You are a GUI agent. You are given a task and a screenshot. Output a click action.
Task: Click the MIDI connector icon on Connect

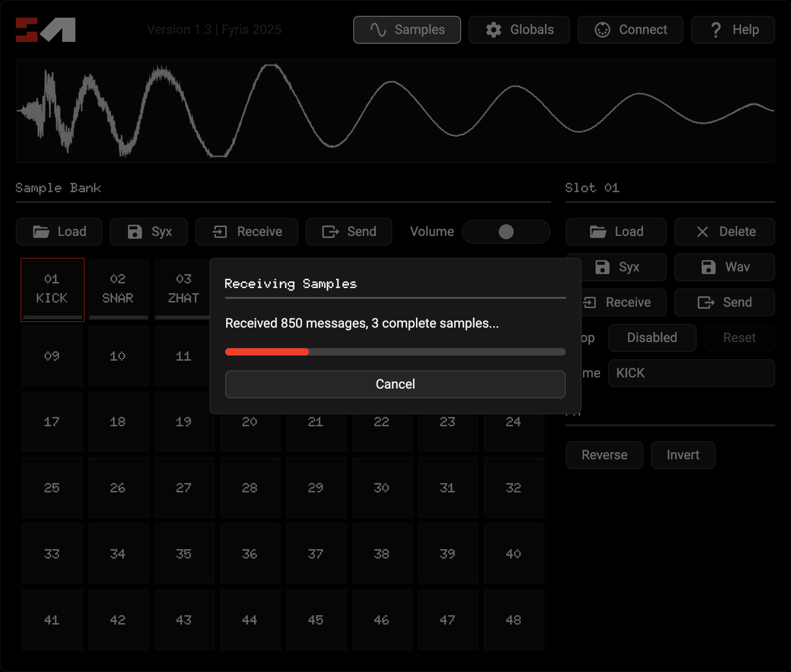coord(603,30)
